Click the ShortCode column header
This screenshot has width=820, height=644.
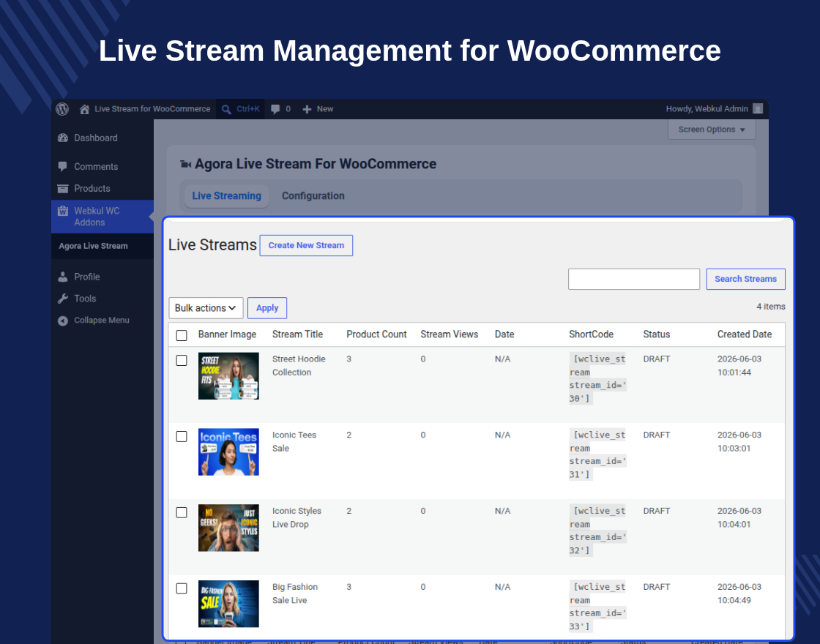591,334
